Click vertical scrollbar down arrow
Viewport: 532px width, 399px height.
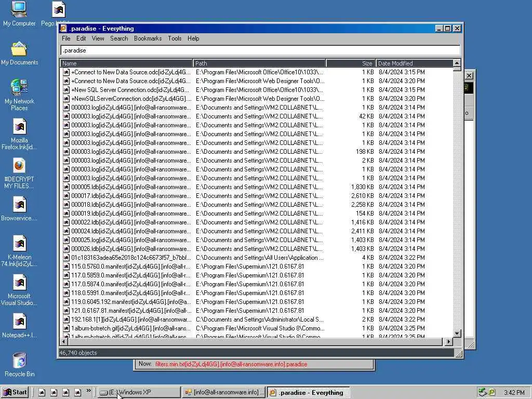(457, 334)
